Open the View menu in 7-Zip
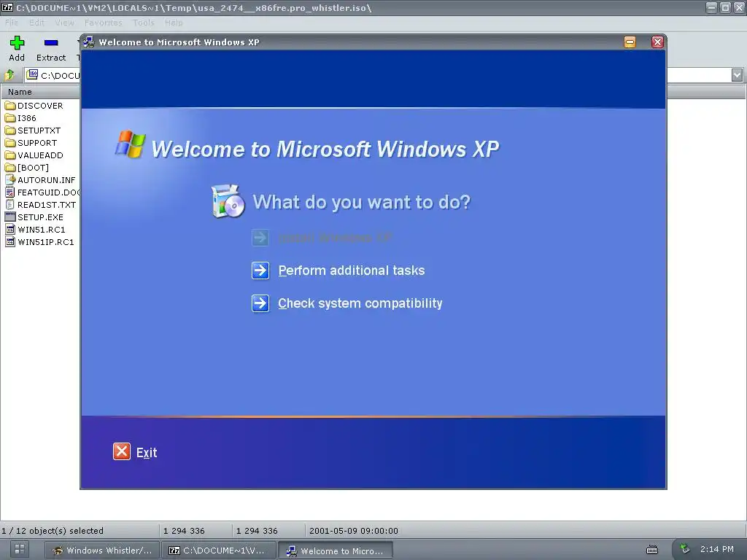The width and height of the screenshot is (747, 560). (64, 23)
